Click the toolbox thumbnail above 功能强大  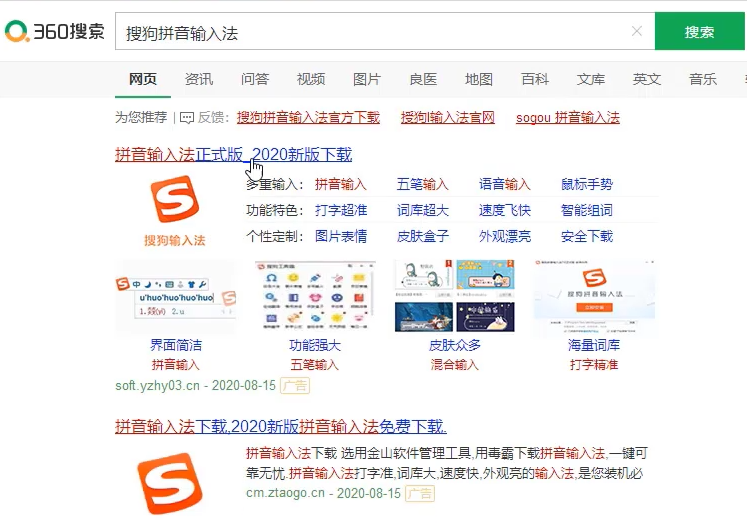point(315,296)
